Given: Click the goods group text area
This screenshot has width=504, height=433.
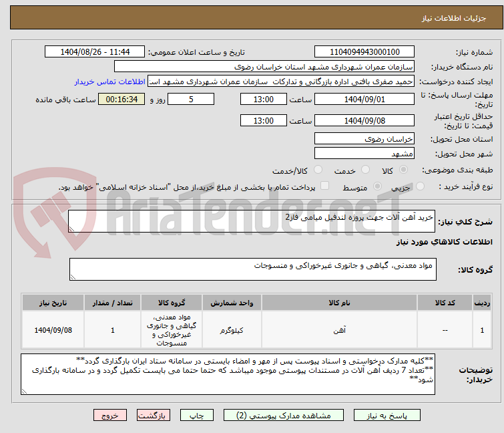Looking at the screenshot, I should coord(252,269).
